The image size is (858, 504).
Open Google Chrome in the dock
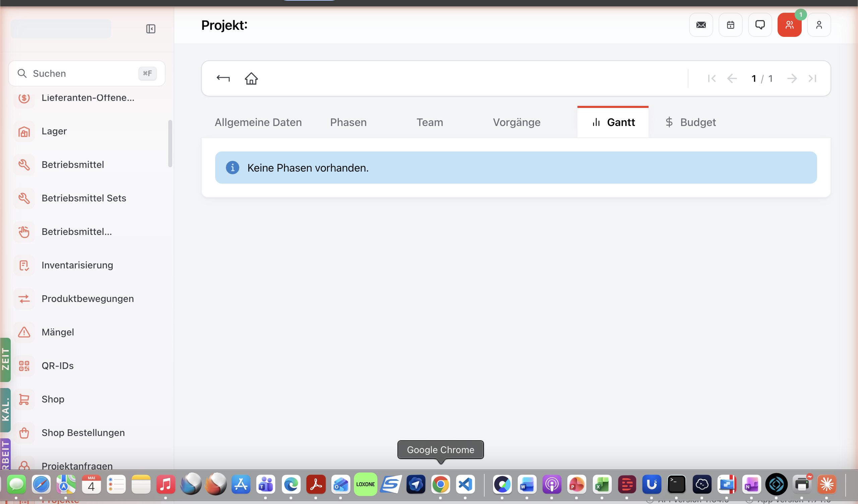tap(441, 485)
